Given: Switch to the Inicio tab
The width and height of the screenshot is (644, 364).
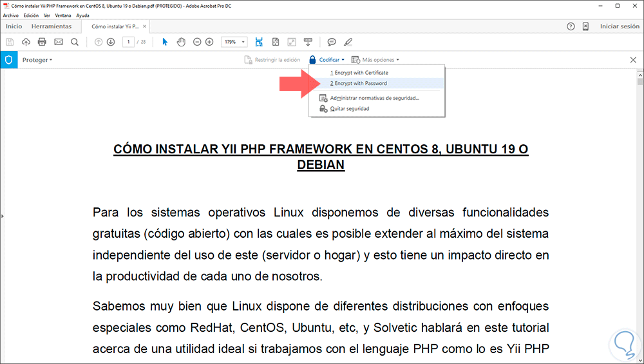Looking at the screenshot, I should (14, 26).
